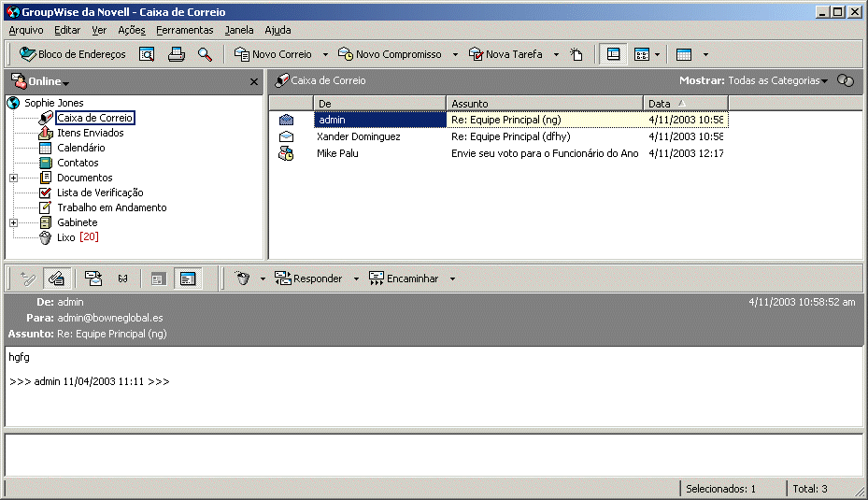Open the delete dropdown arrow
The width and height of the screenshot is (868, 500).
coord(263,279)
